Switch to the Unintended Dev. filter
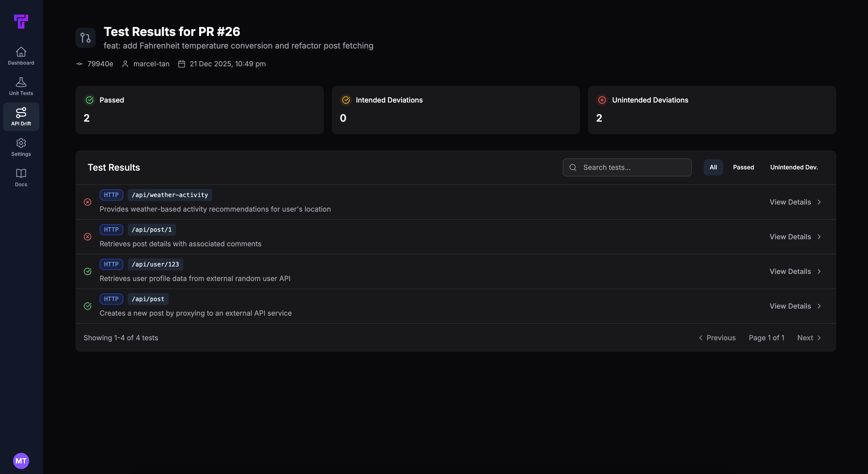This screenshot has width=868, height=474. 794,167
